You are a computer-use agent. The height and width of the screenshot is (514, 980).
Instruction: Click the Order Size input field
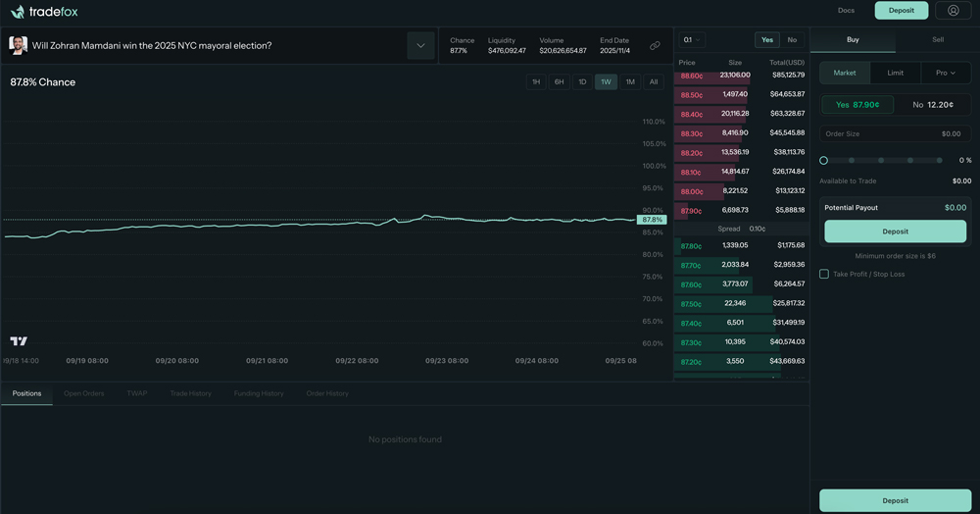tap(895, 133)
